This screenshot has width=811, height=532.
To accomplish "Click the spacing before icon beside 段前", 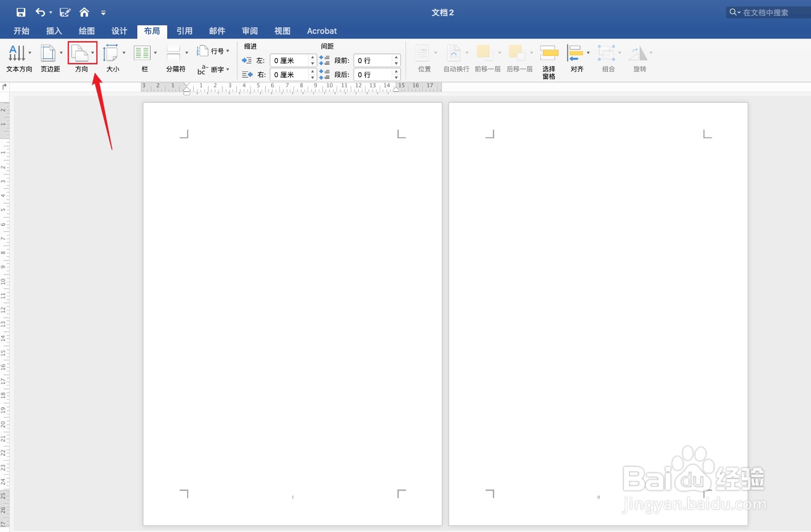I will coord(324,60).
